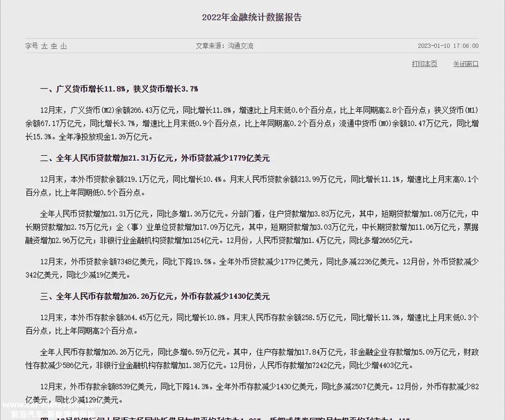Set font size to small (小)
This screenshot has width=505, height=420.
click(x=64, y=46)
